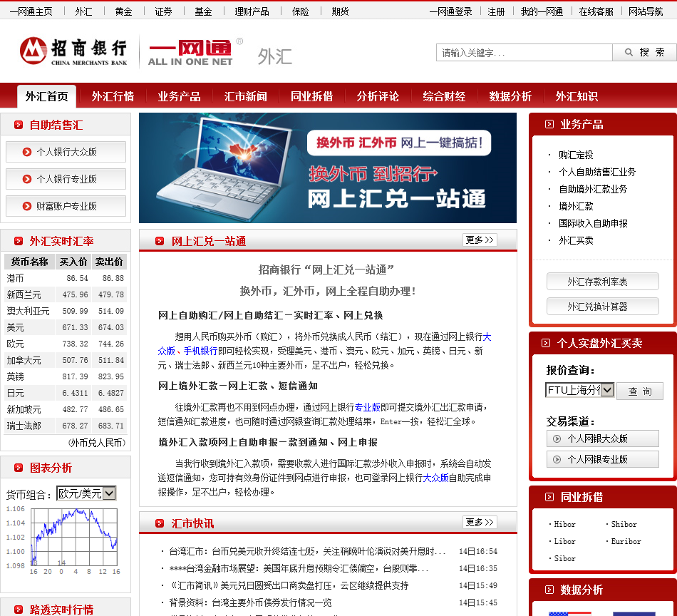Click red bullet icon beside 外汇实时汇率
The height and width of the screenshot is (616, 677).
[19, 241]
